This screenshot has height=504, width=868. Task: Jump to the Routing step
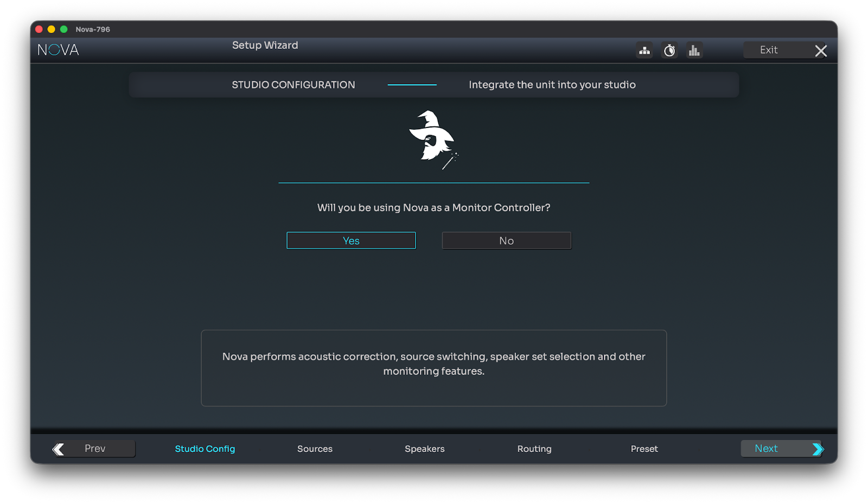click(534, 449)
